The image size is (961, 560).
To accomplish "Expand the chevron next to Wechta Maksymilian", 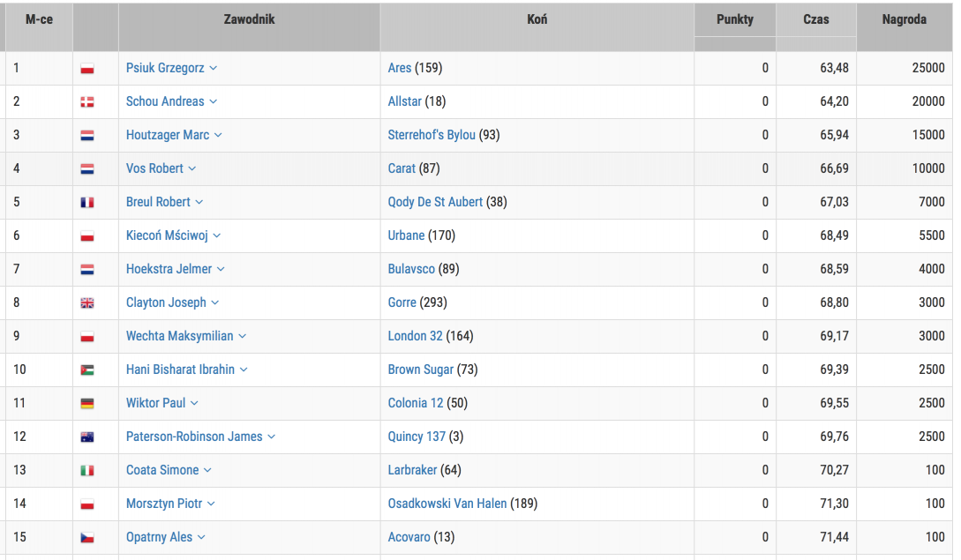I will tap(243, 337).
